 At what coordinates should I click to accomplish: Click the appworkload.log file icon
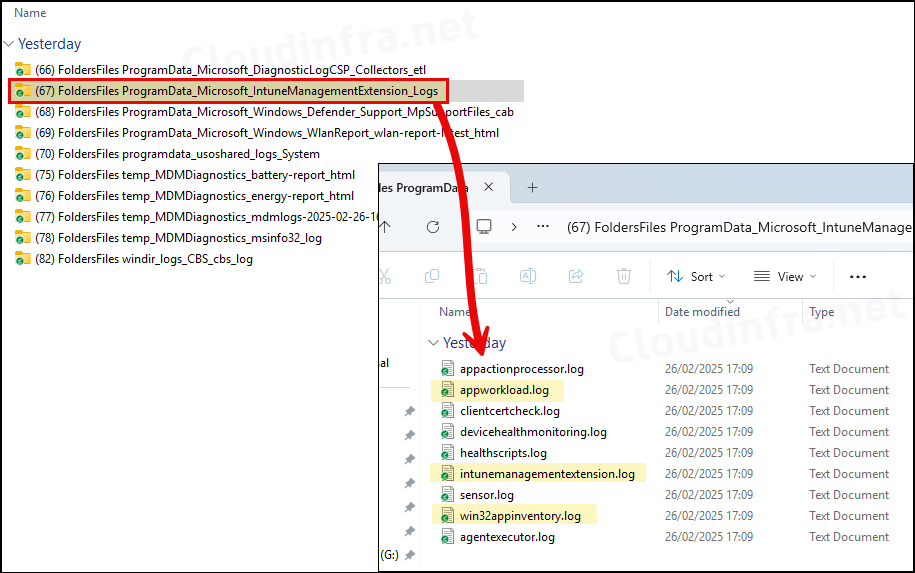447,389
